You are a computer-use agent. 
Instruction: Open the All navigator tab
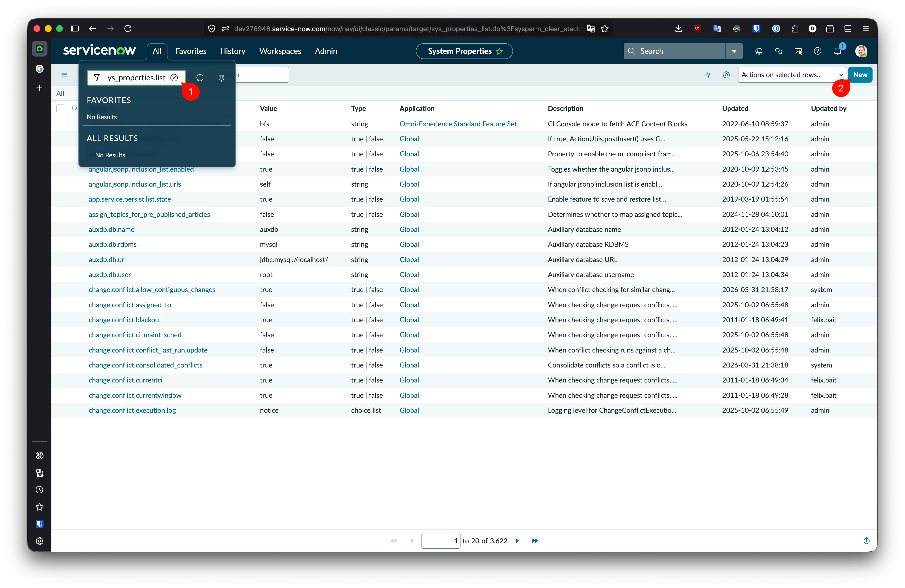click(x=157, y=51)
